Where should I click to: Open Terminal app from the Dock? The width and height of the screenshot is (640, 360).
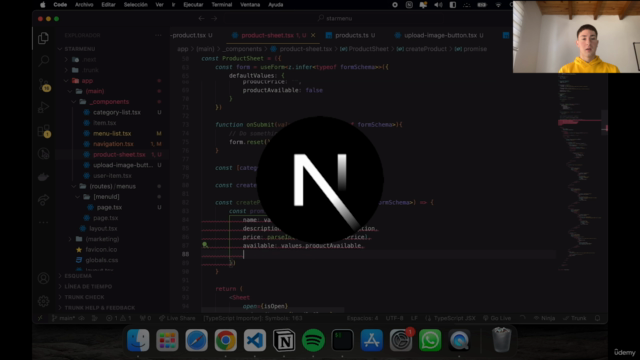coord(342,340)
